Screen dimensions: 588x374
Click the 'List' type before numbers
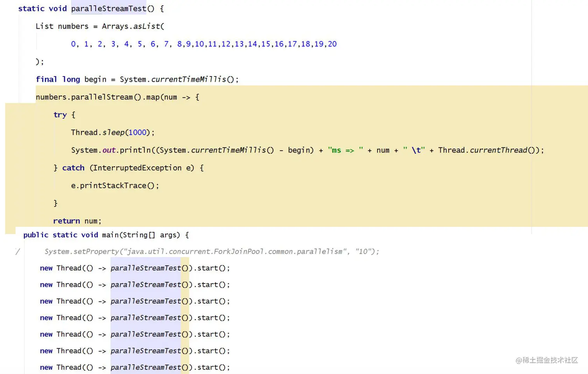click(x=44, y=26)
